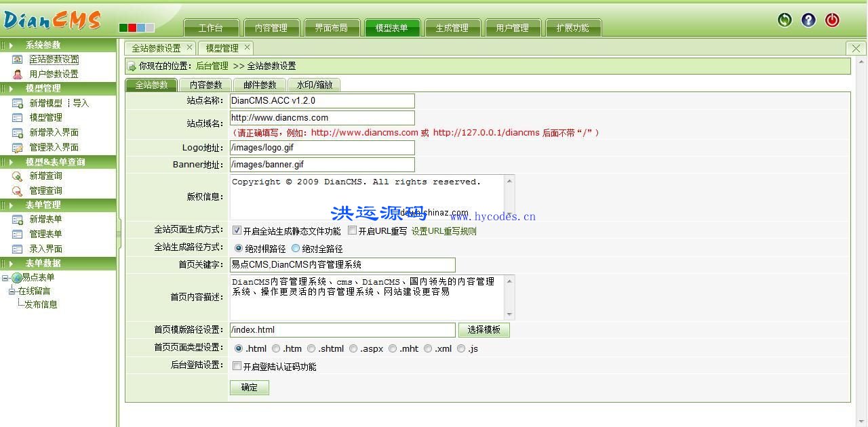868x427 pixels.
Task: Open the 界面布局 top menu
Action: coord(332,28)
